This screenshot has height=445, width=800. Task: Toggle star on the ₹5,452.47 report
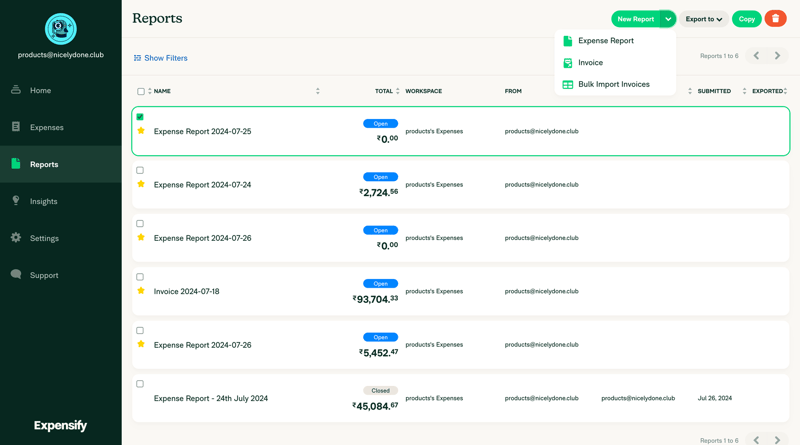pos(141,344)
